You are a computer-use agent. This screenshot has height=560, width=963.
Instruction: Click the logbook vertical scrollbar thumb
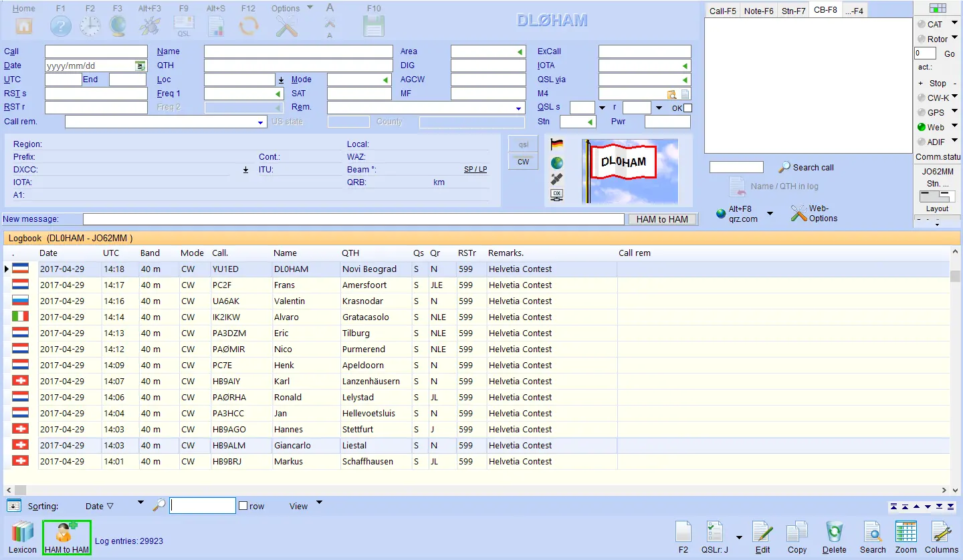[955, 276]
